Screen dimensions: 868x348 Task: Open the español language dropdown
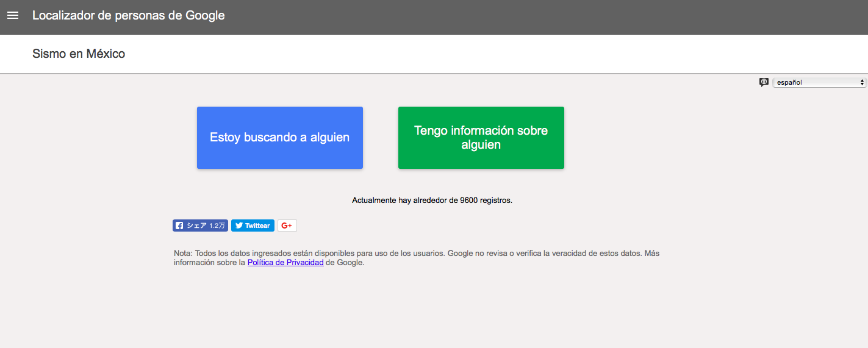(x=819, y=82)
